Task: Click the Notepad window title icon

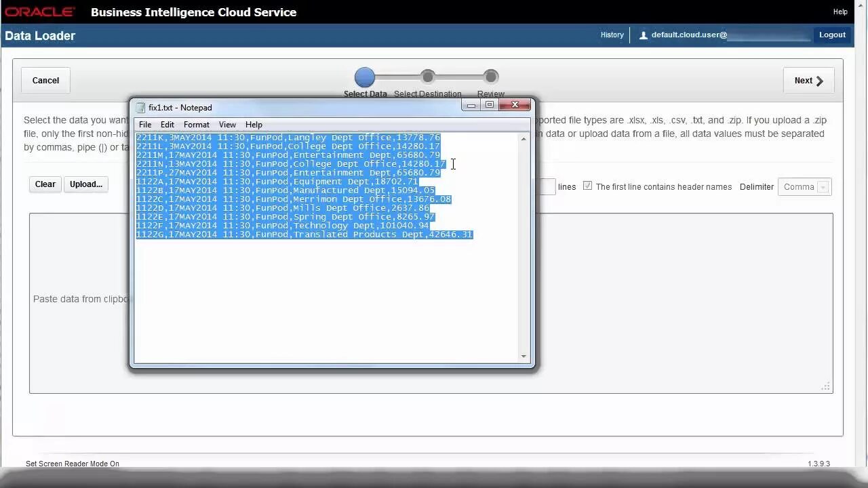Action: click(141, 107)
